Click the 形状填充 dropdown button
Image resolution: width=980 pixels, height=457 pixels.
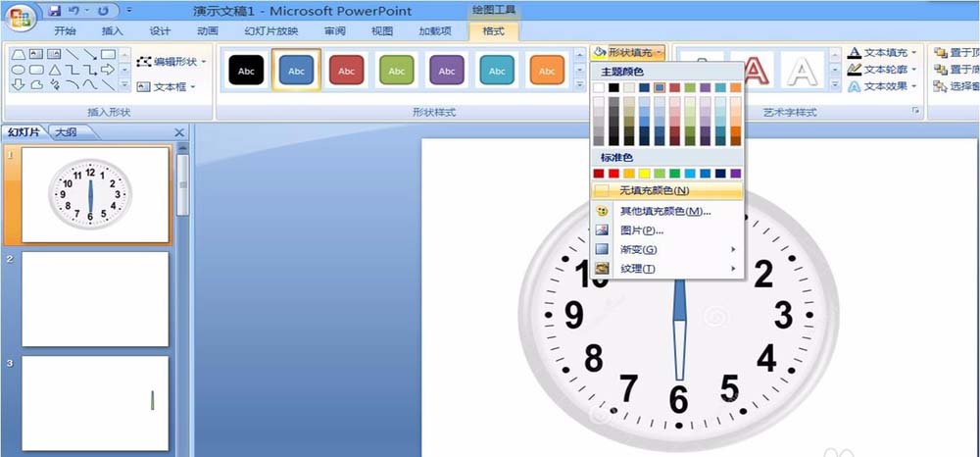tap(628, 52)
